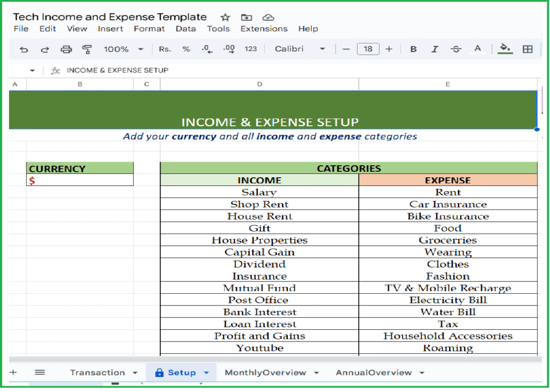The width and height of the screenshot is (550, 392).
Task: Open the zoom 100% dropdown
Action: [x=124, y=49]
